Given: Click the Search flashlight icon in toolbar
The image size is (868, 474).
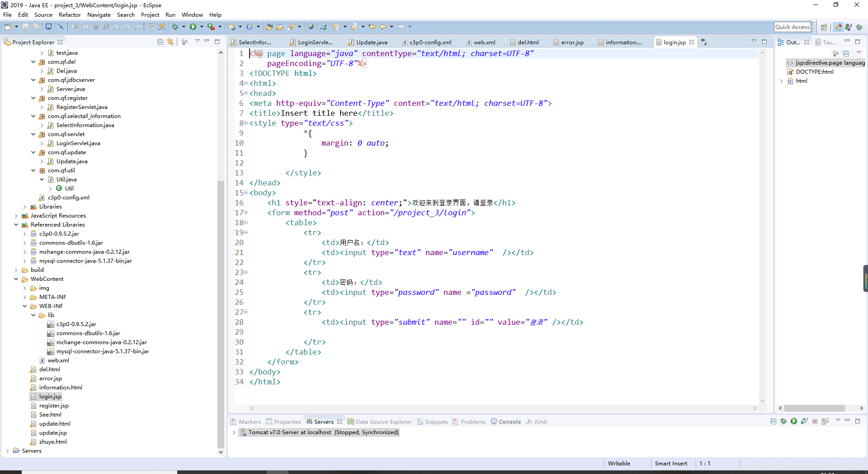Looking at the screenshot, I should tap(291, 27).
